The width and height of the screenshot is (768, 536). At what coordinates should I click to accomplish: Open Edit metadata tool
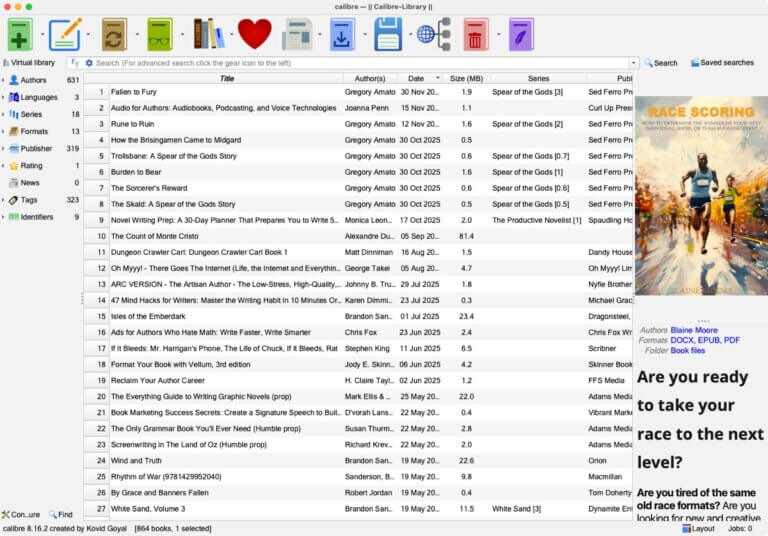click(x=65, y=34)
